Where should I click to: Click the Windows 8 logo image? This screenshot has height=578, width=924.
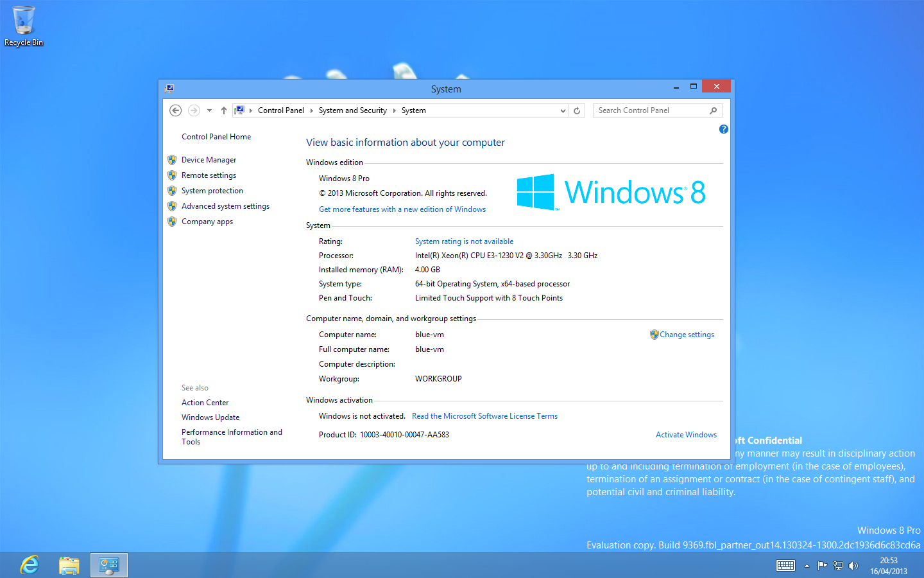(611, 192)
